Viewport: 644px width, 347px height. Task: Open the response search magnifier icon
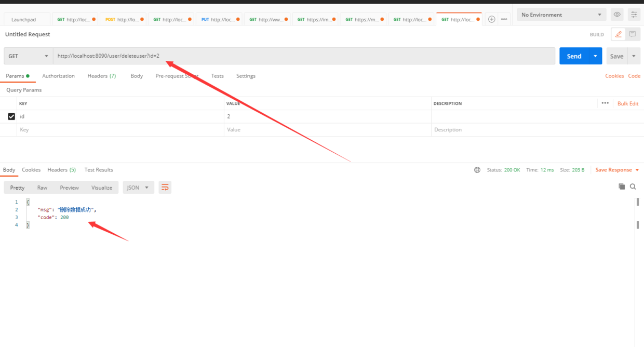point(633,186)
